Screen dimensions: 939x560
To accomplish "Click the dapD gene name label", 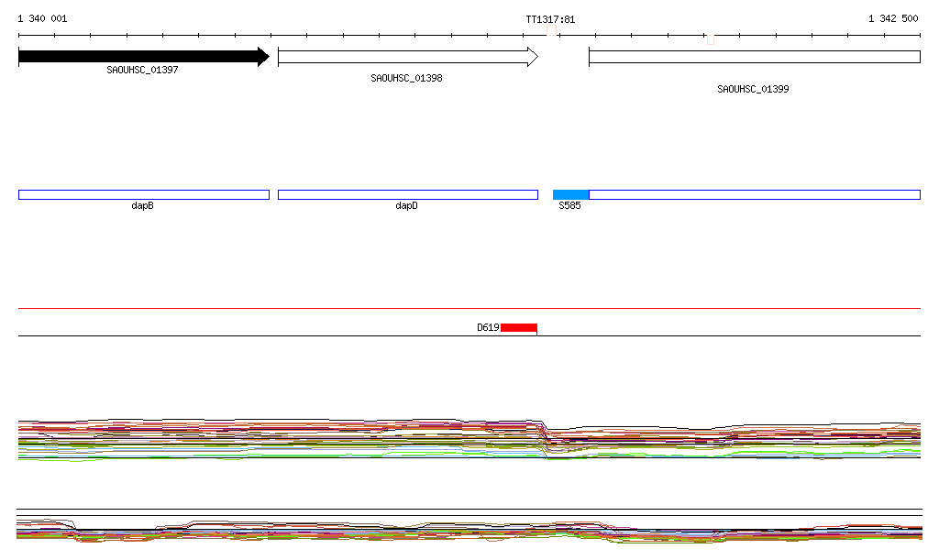I will coord(406,206).
